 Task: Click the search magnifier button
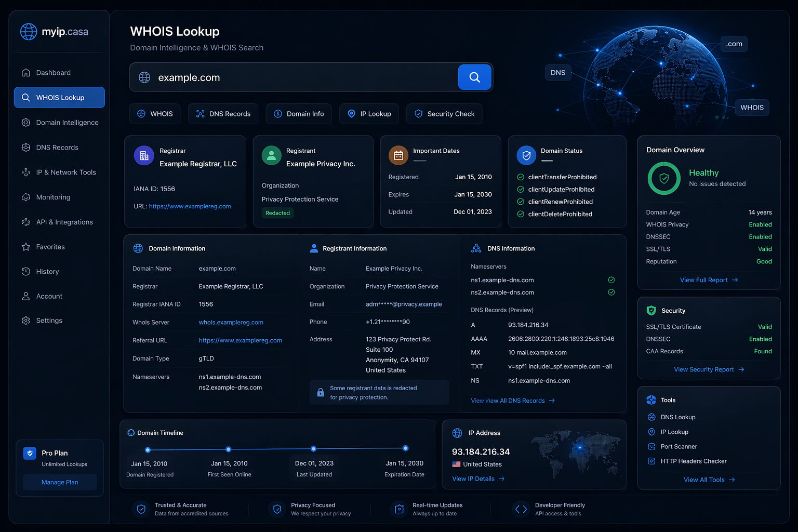click(x=474, y=77)
